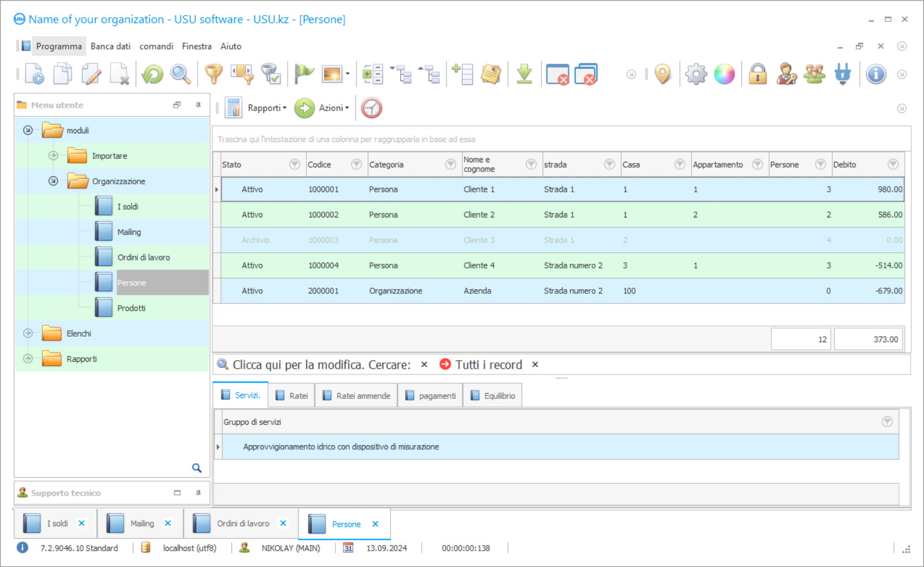Image resolution: width=924 pixels, height=567 pixels.
Task: Expand the Elenchi folder node
Action: [28, 333]
